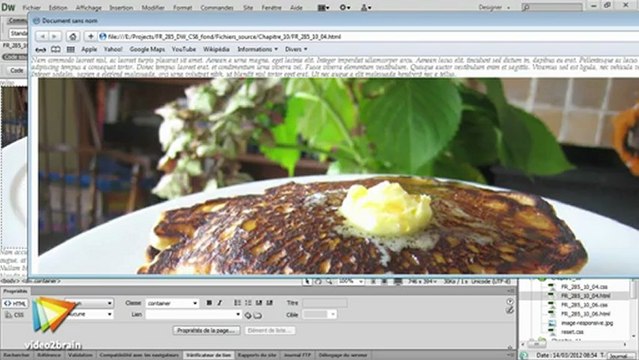The height and width of the screenshot is (360, 639).
Task: Toggle Code view button in Dreamweaver
Action: pyautogui.click(x=16, y=70)
